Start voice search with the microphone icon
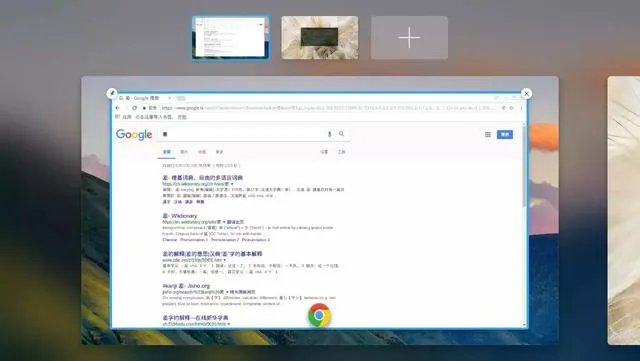 330,134
